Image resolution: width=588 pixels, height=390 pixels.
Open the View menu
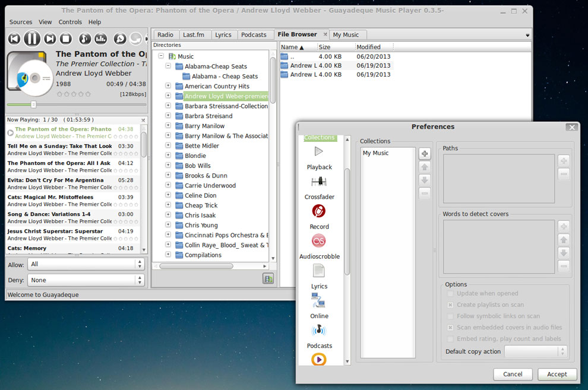[45, 22]
